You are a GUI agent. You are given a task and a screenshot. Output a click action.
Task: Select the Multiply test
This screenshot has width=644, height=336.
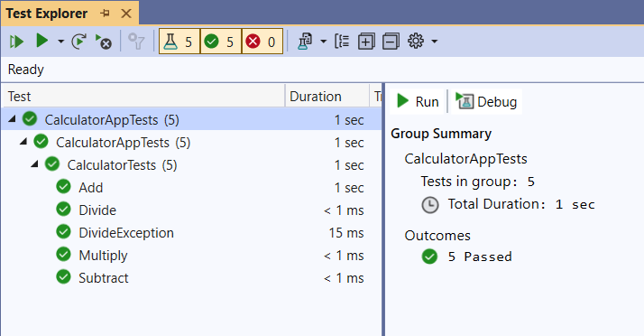191,256
